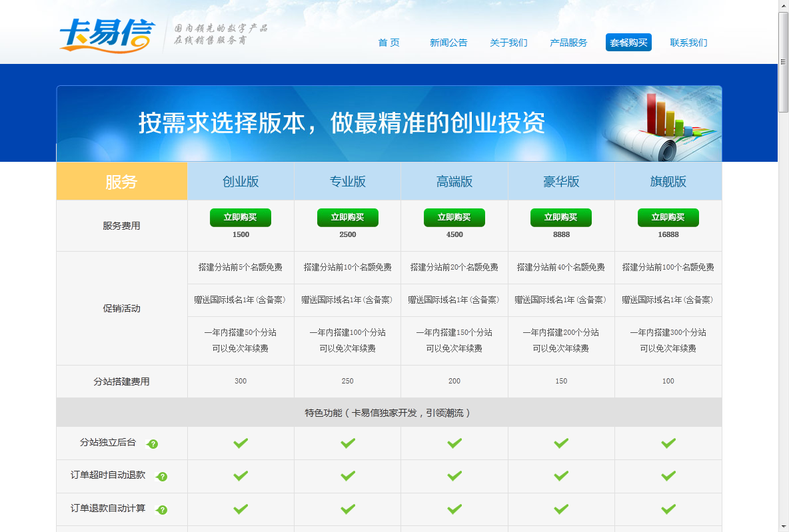Open the 产品服务 page

click(x=568, y=42)
